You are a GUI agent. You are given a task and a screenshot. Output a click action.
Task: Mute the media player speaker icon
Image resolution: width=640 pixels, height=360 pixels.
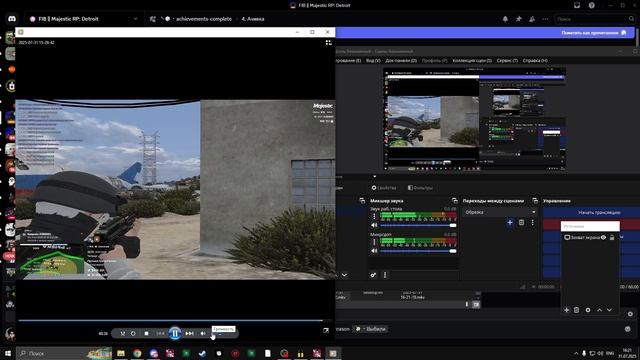[x=203, y=333]
